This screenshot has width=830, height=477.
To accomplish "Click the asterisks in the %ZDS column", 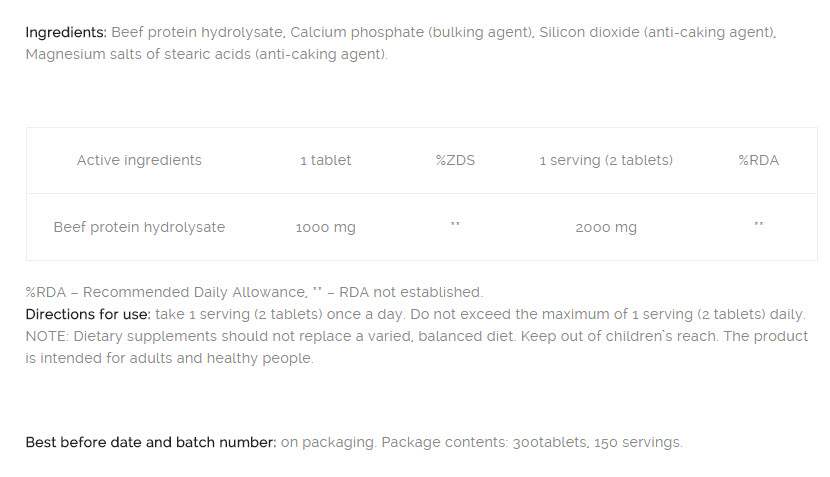I will (455, 225).
